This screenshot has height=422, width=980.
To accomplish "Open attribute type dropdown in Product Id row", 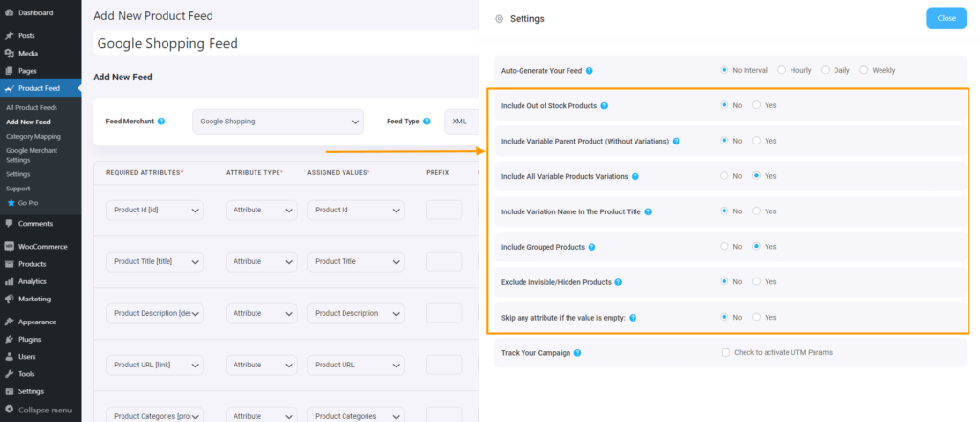I will tap(261, 211).
